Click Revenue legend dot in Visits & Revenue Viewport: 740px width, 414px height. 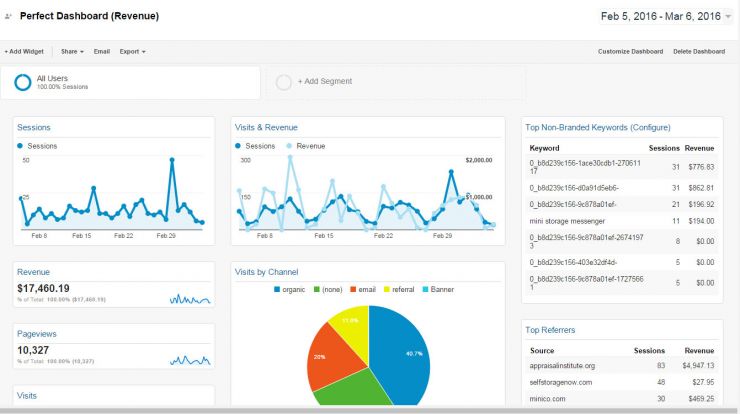click(289, 146)
